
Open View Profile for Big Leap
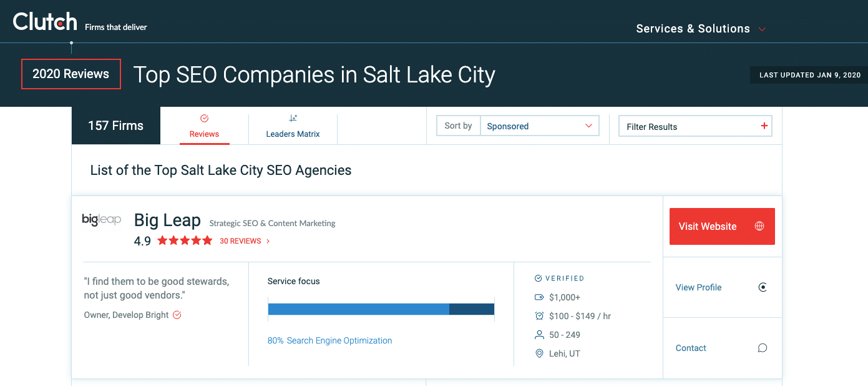click(x=721, y=287)
